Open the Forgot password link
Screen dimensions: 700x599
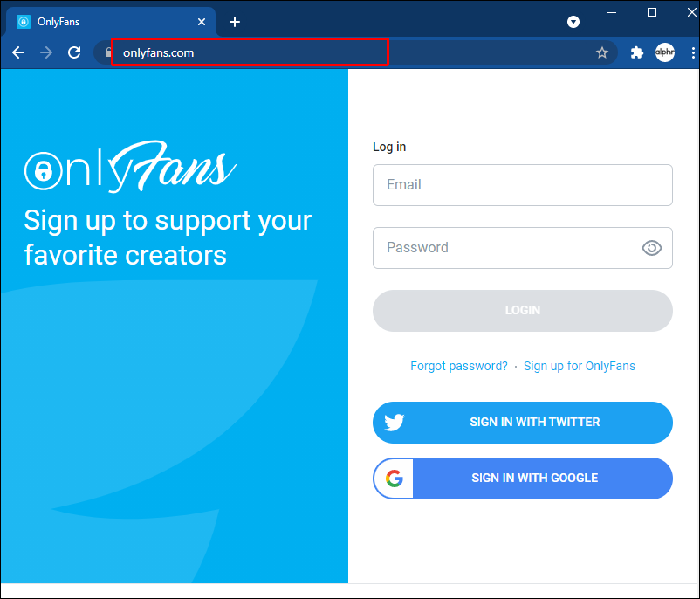click(x=458, y=366)
